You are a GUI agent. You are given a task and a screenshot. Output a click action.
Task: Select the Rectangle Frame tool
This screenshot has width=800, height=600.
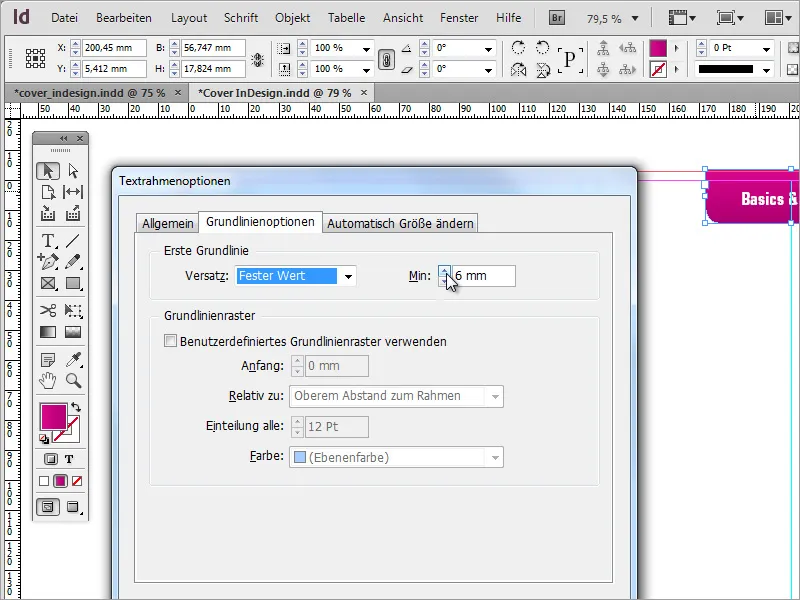(48, 283)
